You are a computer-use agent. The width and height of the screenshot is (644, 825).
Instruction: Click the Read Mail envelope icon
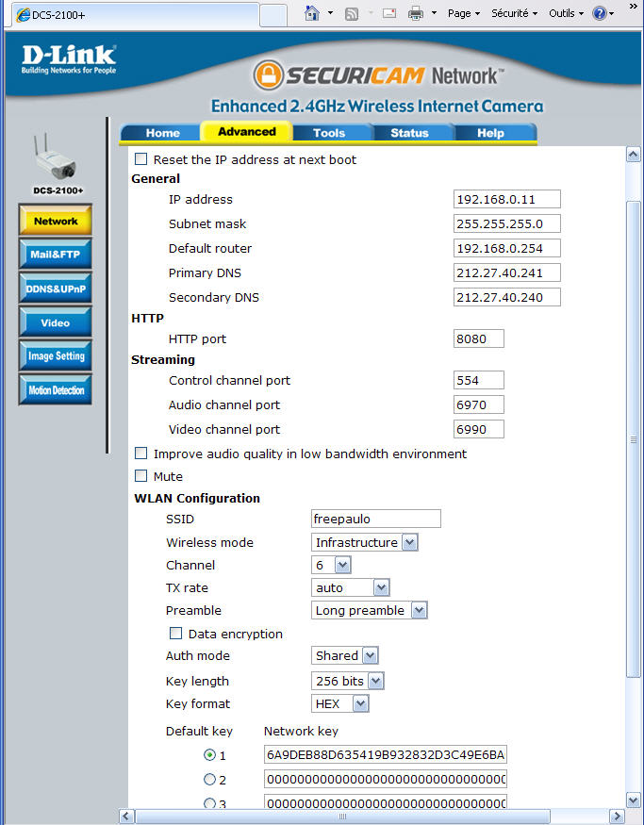point(389,13)
